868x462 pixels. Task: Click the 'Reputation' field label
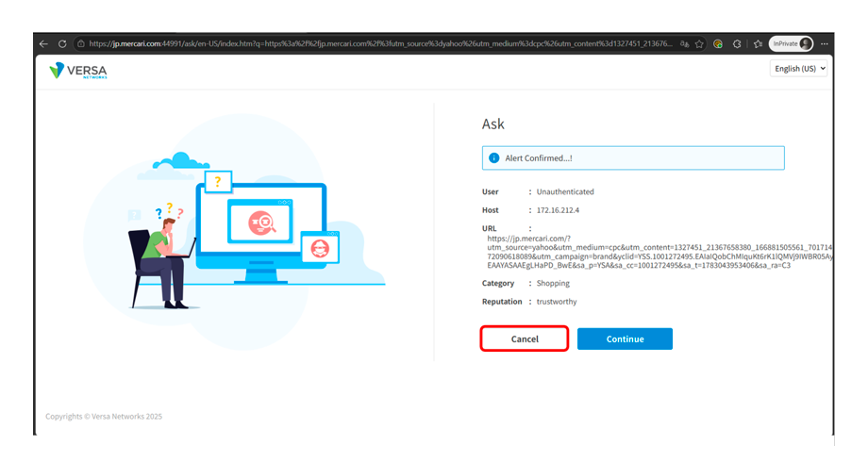pyautogui.click(x=502, y=302)
